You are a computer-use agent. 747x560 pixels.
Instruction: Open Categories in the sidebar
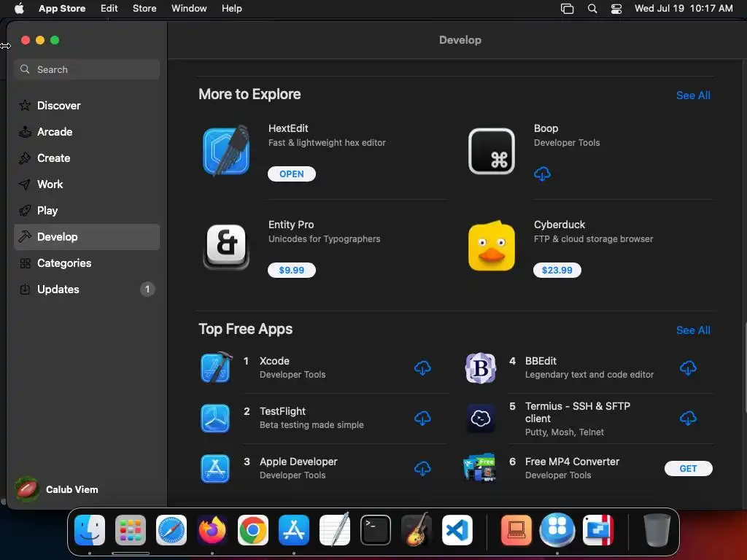87,262
